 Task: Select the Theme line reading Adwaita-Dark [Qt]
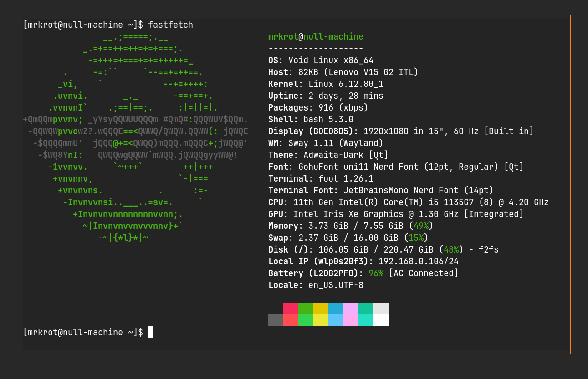pyautogui.click(x=328, y=155)
